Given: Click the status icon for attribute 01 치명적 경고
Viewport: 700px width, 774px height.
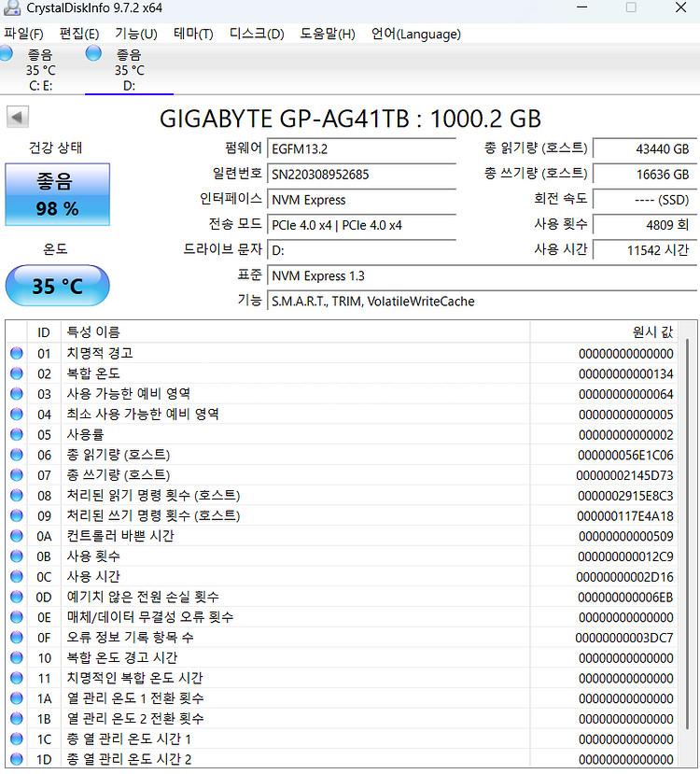Looking at the screenshot, I should (x=16, y=354).
